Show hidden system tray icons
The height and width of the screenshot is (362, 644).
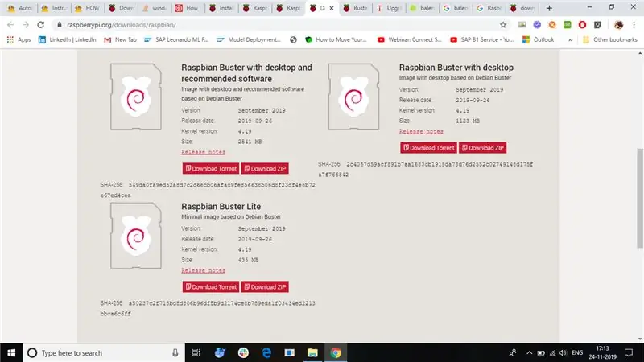529,352
